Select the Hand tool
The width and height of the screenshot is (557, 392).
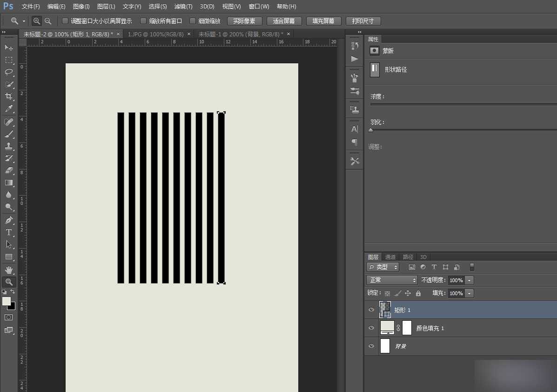(x=9, y=270)
